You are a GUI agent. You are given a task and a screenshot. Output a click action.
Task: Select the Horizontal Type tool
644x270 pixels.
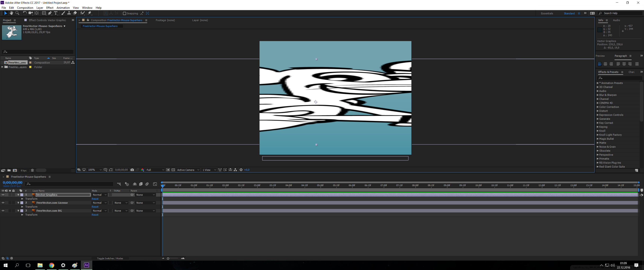click(56, 13)
